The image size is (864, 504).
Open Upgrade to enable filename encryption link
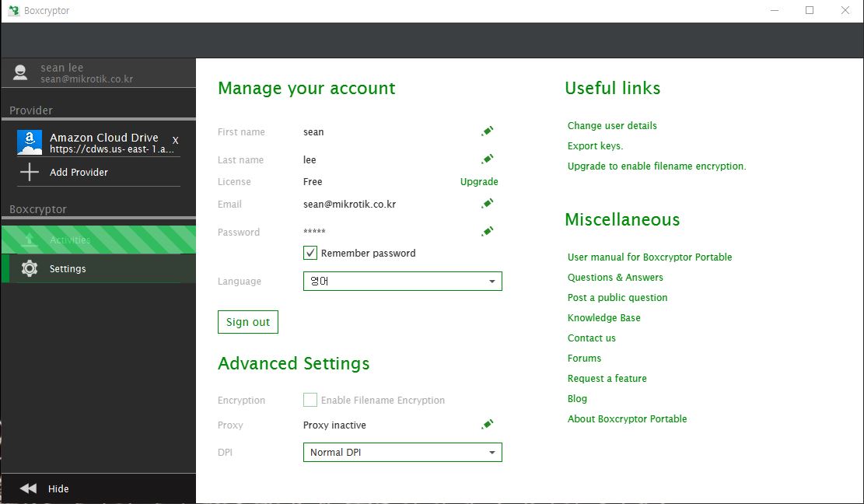point(657,166)
